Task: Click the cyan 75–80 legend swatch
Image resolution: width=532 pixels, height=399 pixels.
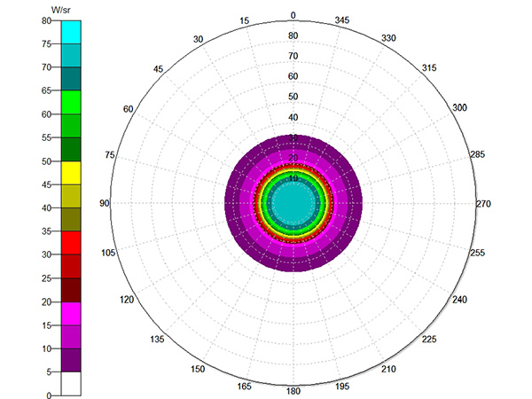Action: (71, 31)
